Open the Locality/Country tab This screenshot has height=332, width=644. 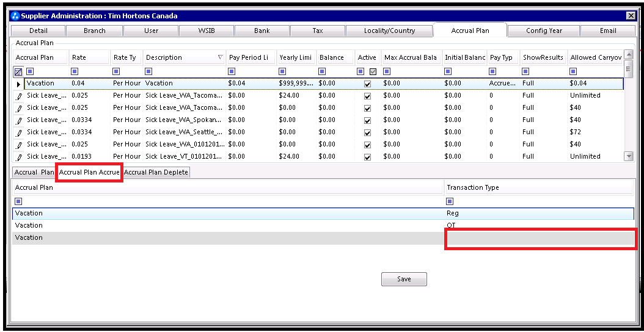[x=389, y=31]
